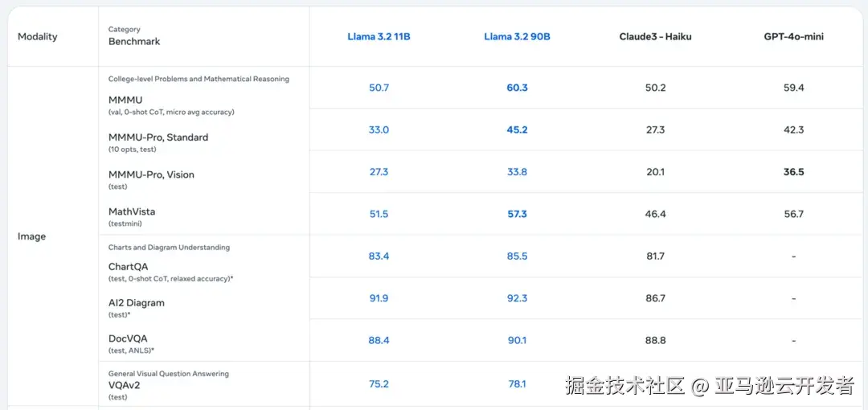Click the MMMU score 59.4
This screenshot has height=410, width=868.
tap(793, 88)
